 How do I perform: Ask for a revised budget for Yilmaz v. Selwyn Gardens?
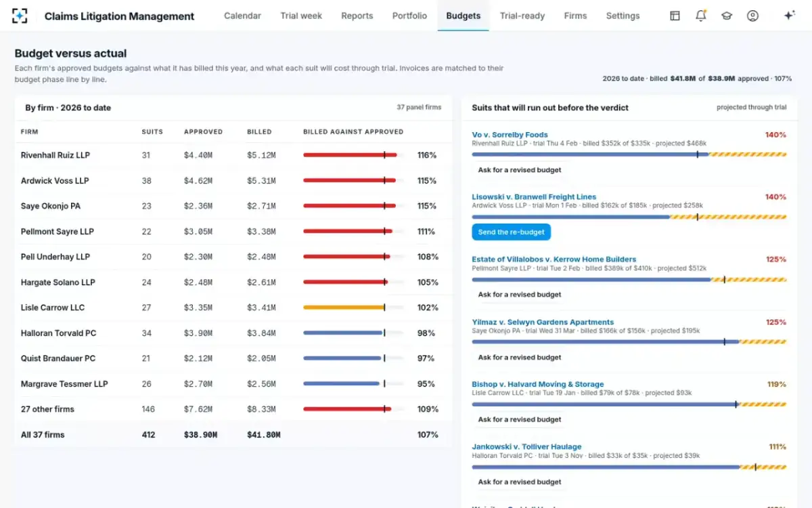point(520,357)
